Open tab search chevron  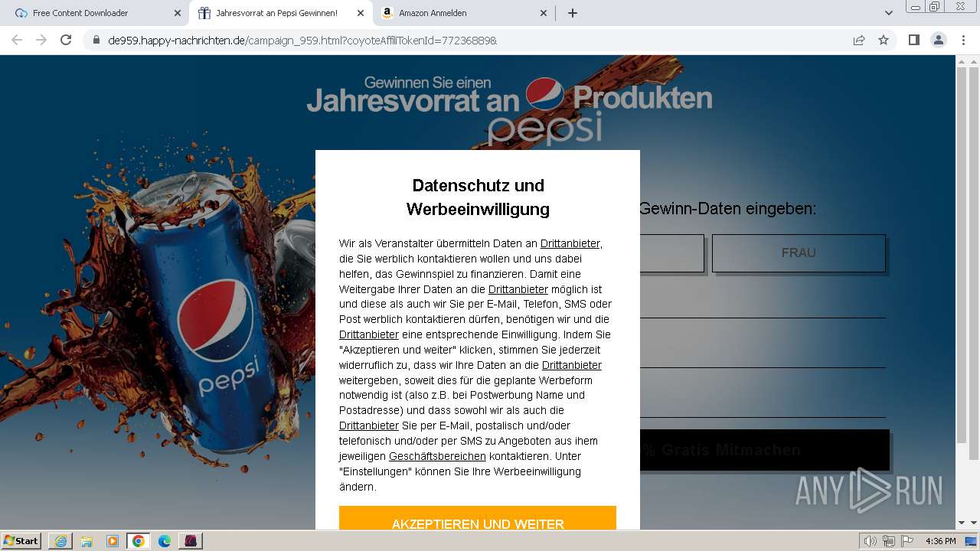click(x=889, y=13)
